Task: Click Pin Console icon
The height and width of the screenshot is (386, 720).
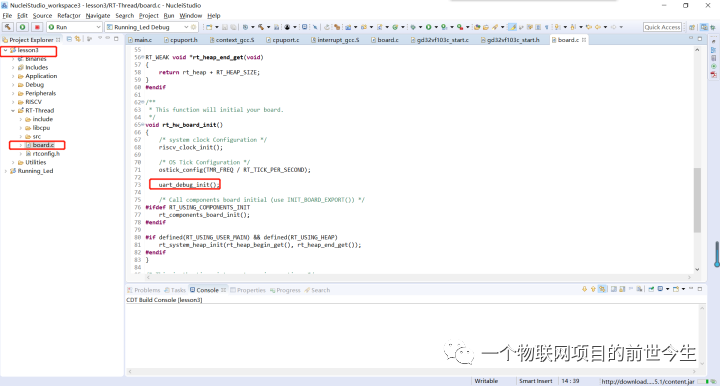Action: click(x=651, y=289)
